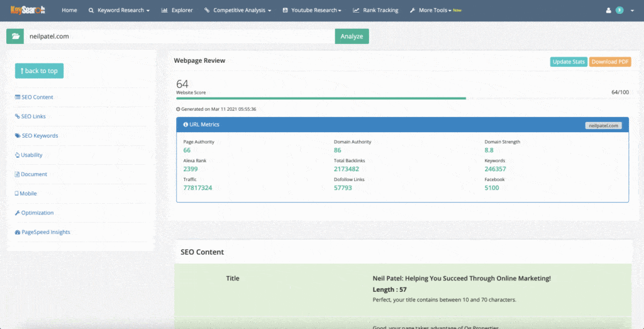644x329 pixels.
Task: Open the Document sidebar link
Action: click(34, 174)
